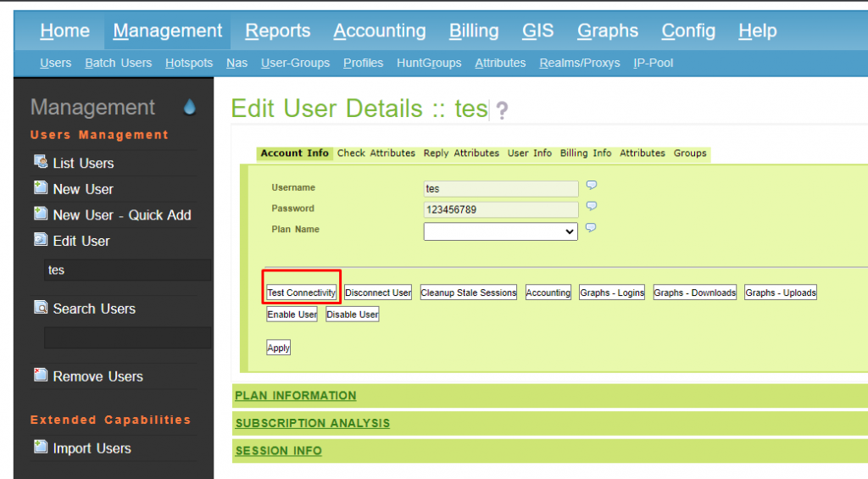Switch to the Check Attributes tab
This screenshot has height=479, width=868.
point(376,153)
